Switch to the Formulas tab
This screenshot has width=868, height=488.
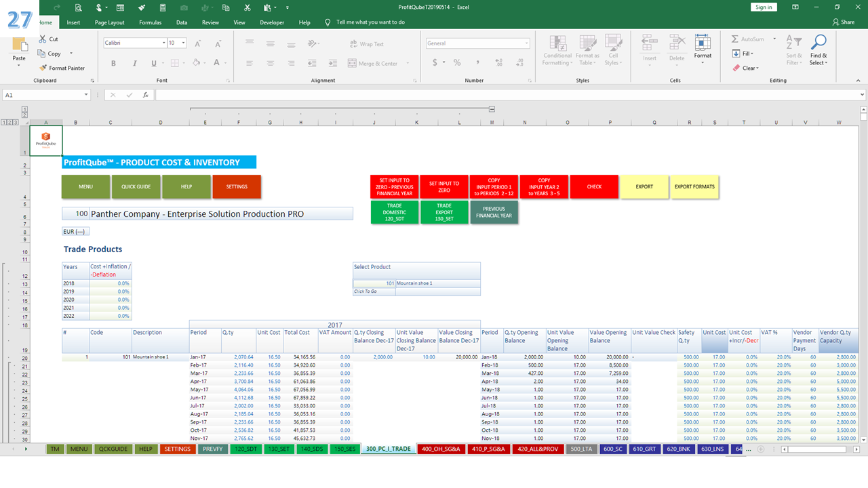[150, 22]
